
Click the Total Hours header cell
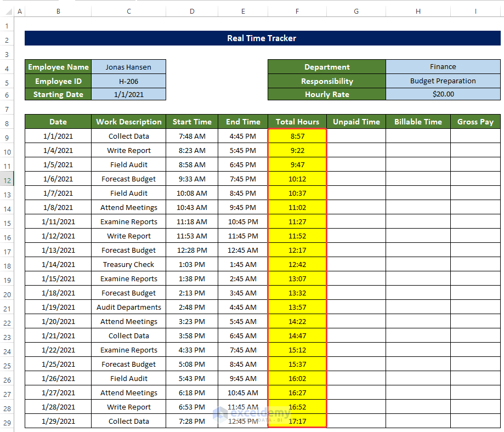[297, 122]
